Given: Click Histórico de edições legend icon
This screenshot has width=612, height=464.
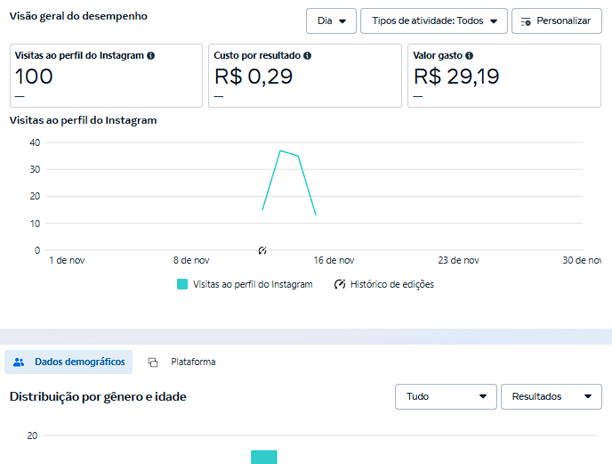Looking at the screenshot, I should coord(340,284).
